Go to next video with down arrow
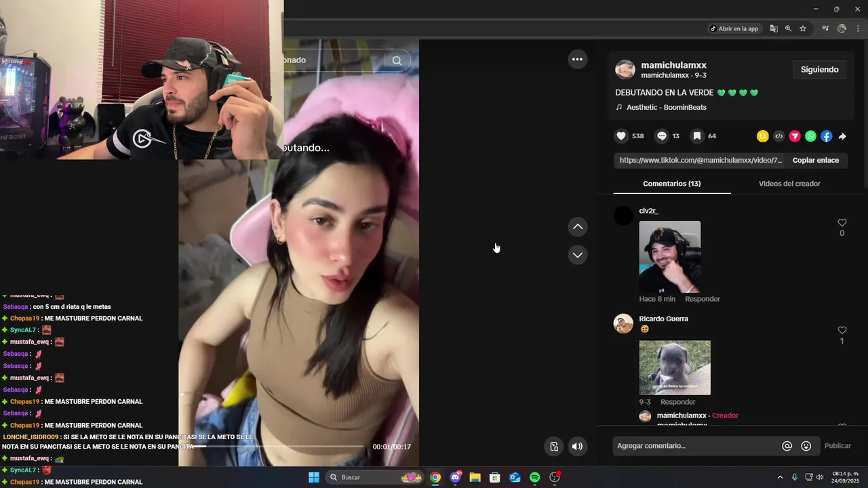The width and height of the screenshot is (868, 488). click(x=577, y=255)
